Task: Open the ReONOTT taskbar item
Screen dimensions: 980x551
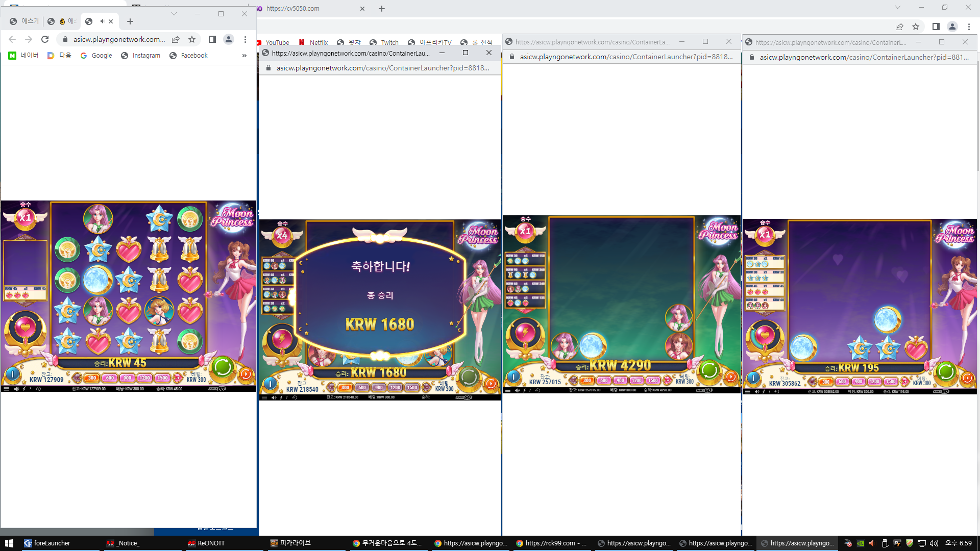Action: click(206, 543)
